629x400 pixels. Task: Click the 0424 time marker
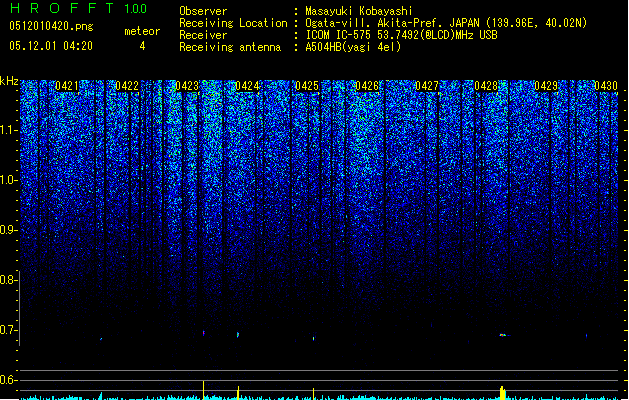[247, 86]
